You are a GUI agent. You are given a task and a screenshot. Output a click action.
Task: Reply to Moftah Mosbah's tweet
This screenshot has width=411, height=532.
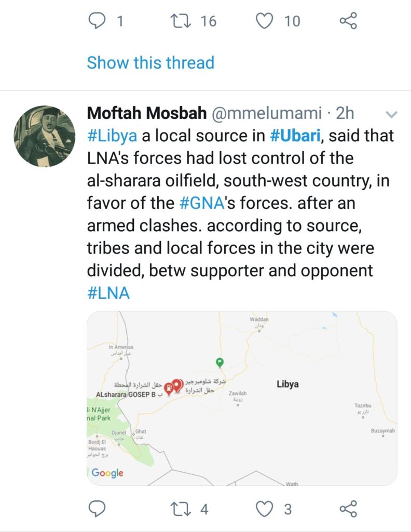point(97,509)
